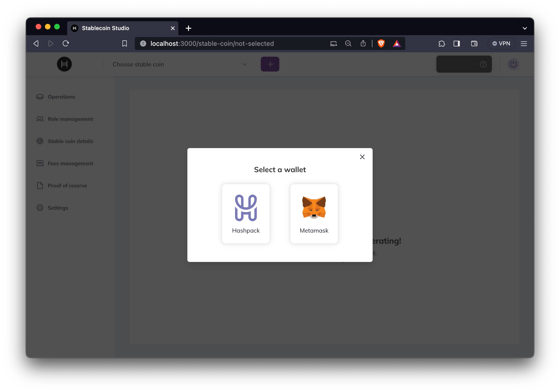Click the Role management people icon
This screenshot has width=560, height=392.
pyautogui.click(x=40, y=119)
